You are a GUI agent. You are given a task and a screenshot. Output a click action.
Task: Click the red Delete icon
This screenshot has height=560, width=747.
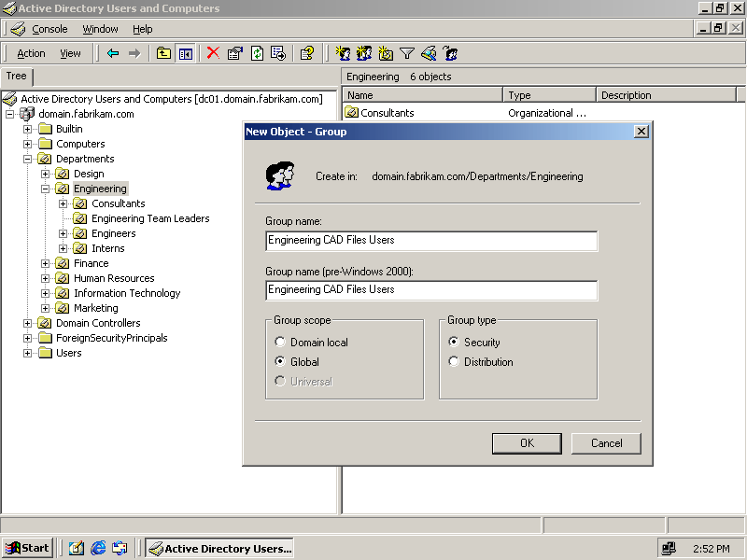[x=213, y=53]
